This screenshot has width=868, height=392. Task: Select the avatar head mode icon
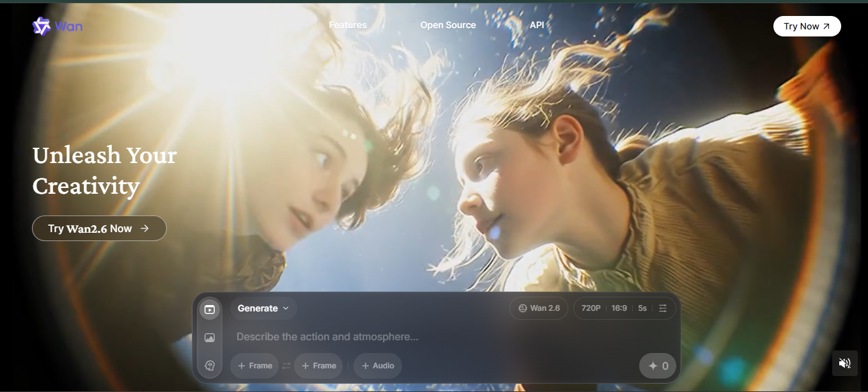tap(210, 366)
